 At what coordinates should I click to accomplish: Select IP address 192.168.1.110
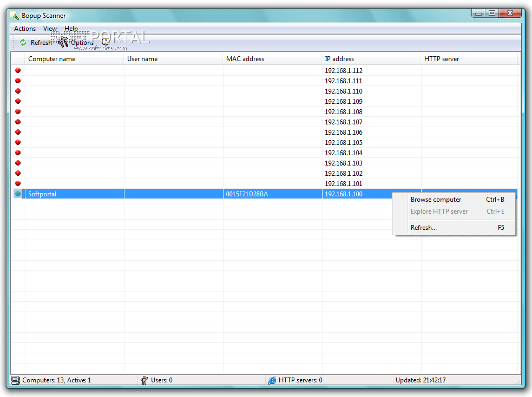344,91
